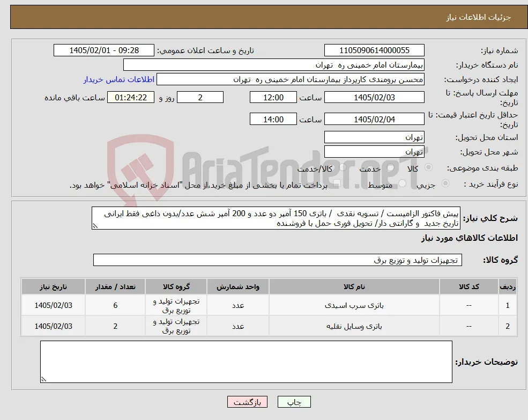Click the buyer notes textarea resize handle

(x=43, y=379)
